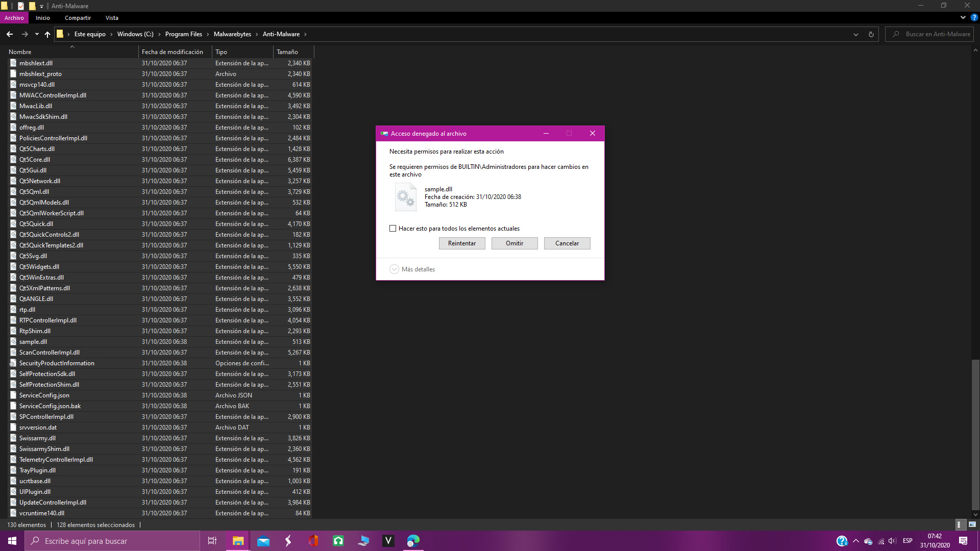Open the Archivo menu
This screenshot has width=980, height=551.
tap(14, 18)
